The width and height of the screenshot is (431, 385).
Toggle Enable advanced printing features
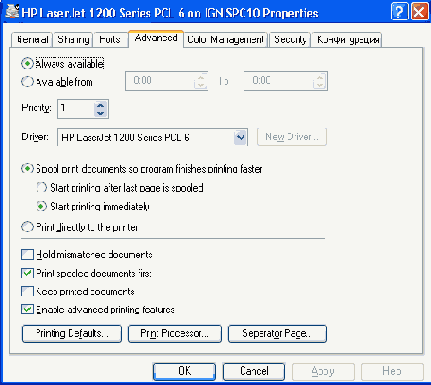(x=27, y=310)
